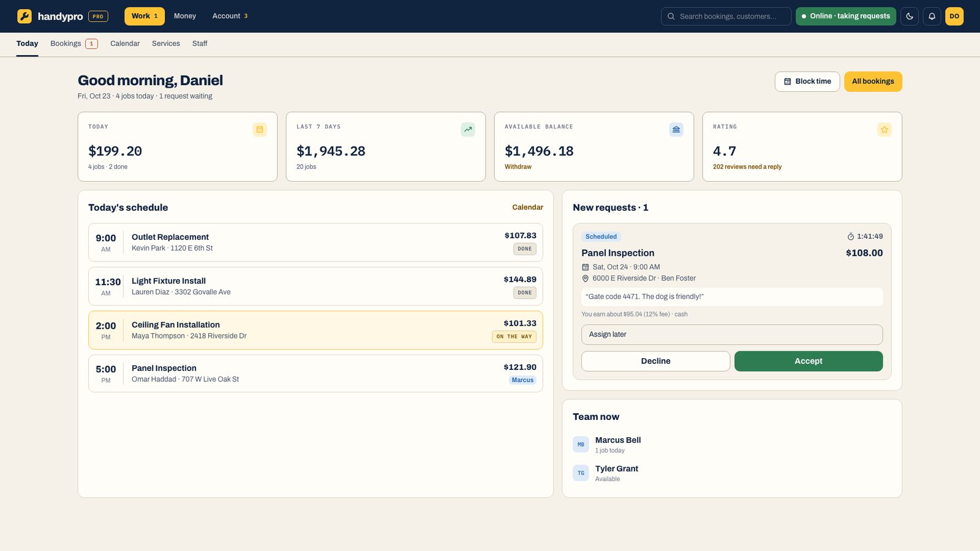Click the countdown timer icon at 1:41:49
980x551 pixels.
851,236
